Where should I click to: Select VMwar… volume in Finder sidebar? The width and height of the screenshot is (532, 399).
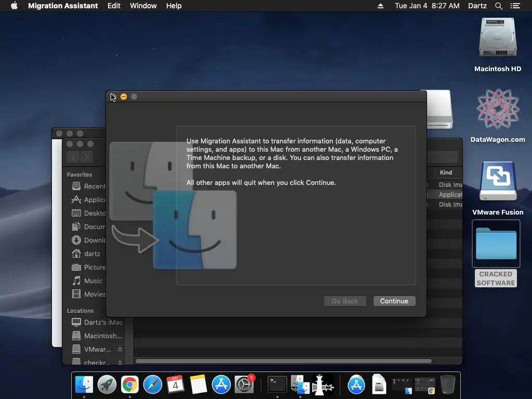point(91,350)
